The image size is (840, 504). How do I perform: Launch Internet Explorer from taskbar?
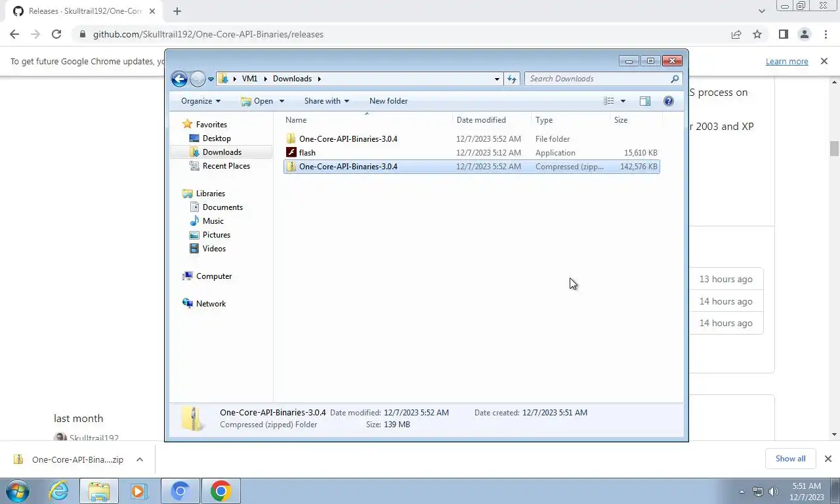(x=59, y=491)
